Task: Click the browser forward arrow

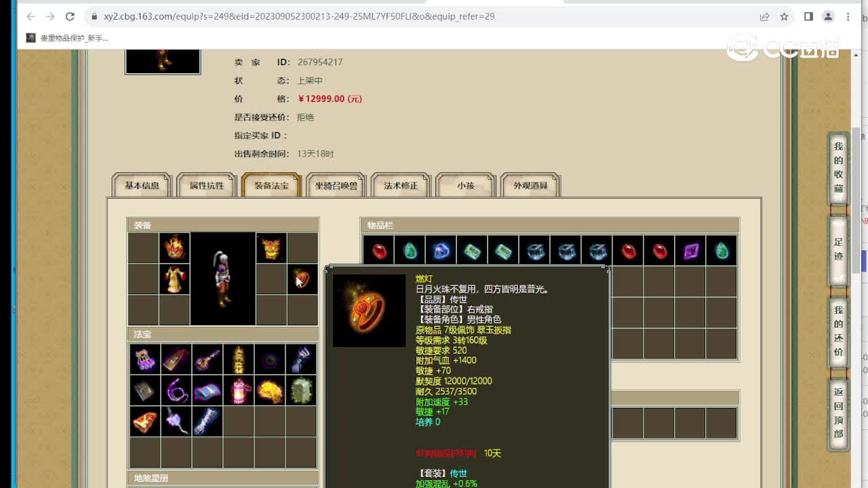Action: coord(50,16)
